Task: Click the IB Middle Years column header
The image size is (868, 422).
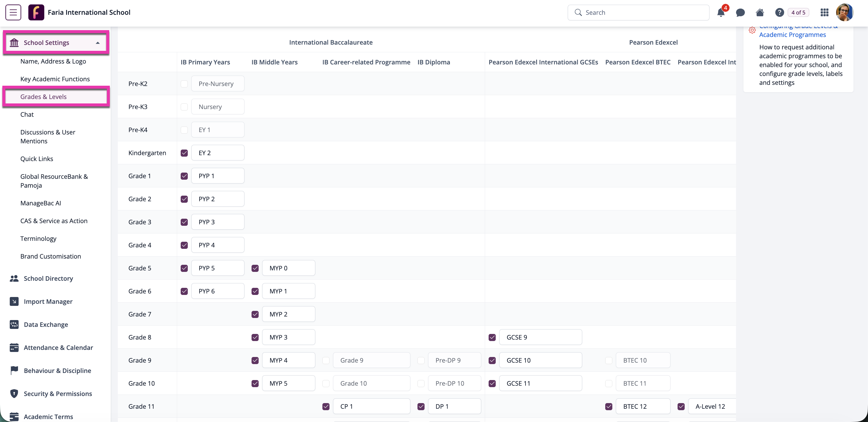Action: [x=274, y=62]
